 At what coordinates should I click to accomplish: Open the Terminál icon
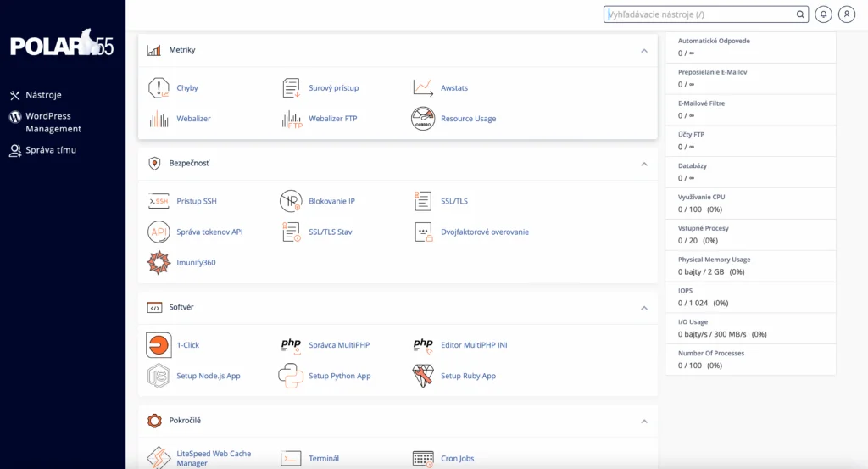tap(292, 459)
